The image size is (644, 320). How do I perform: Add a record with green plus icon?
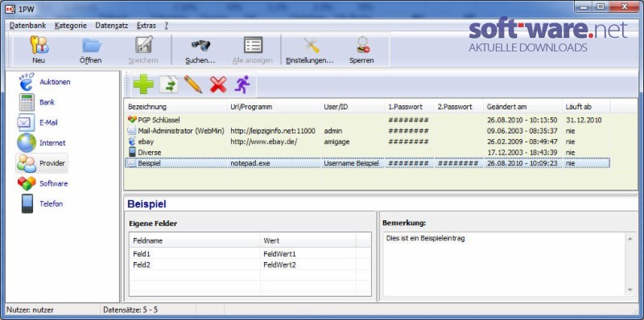coord(143,84)
